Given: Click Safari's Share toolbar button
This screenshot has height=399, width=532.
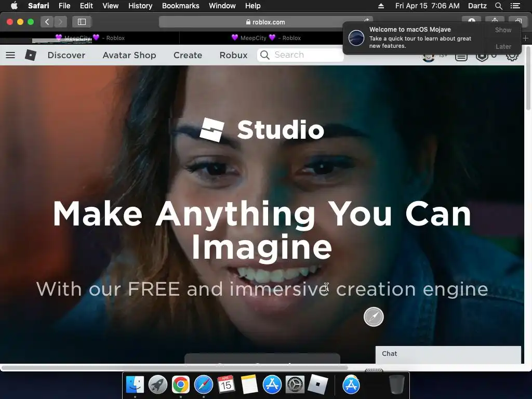Looking at the screenshot, I should (x=495, y=20).
